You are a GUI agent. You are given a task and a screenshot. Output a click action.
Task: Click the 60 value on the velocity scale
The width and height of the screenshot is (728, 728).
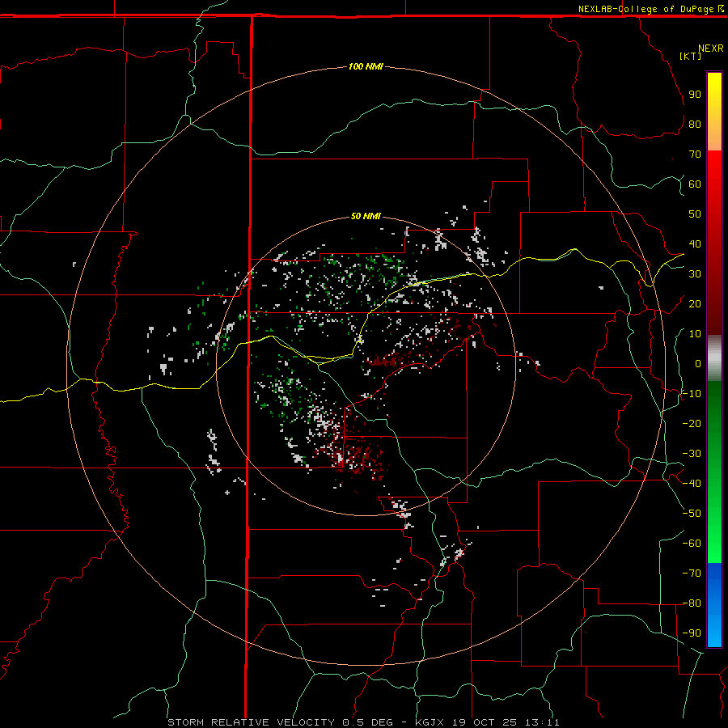[x=695, y=184]
